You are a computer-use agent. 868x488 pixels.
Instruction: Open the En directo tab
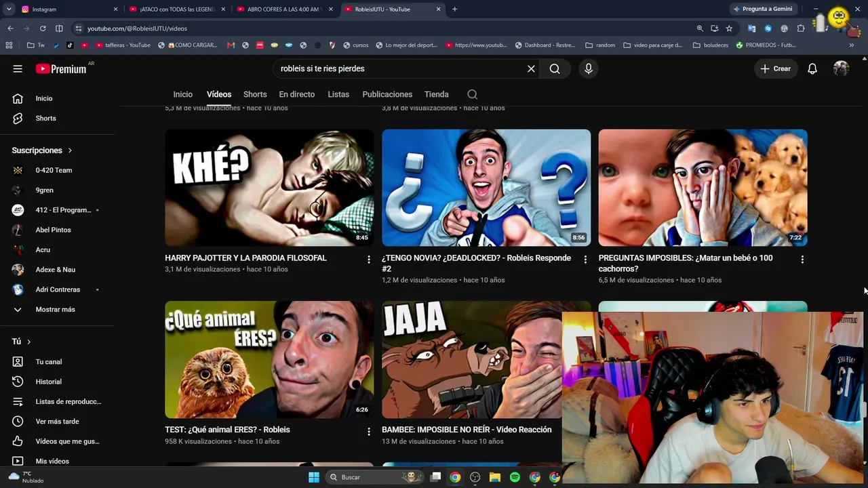(x=297, y=94)
